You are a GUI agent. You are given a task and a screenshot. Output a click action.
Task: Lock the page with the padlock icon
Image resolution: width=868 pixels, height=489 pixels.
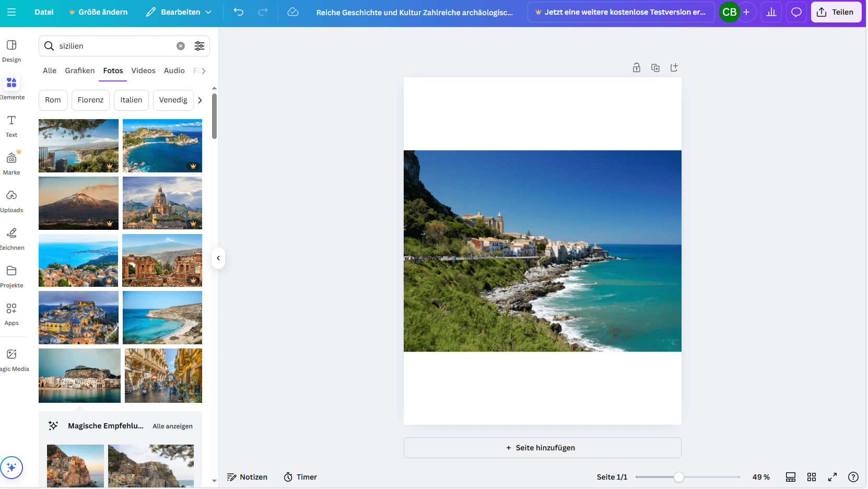tap(637, 68)
